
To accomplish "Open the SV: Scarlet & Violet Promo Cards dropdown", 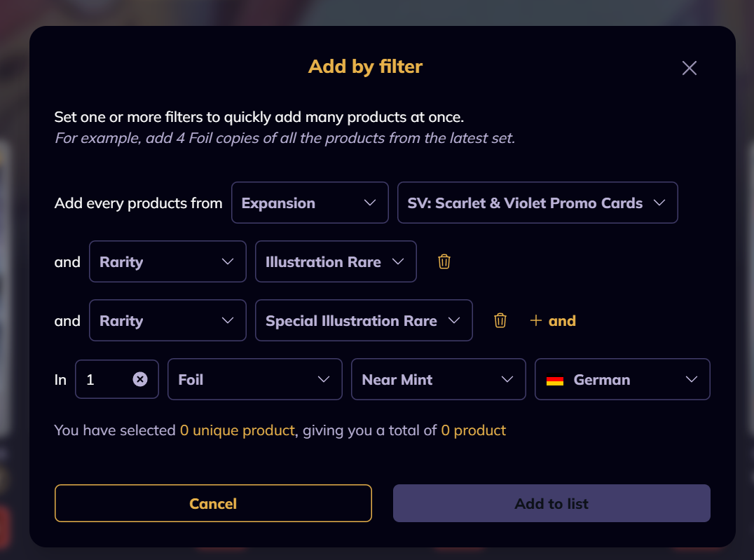I will [537, 203].
